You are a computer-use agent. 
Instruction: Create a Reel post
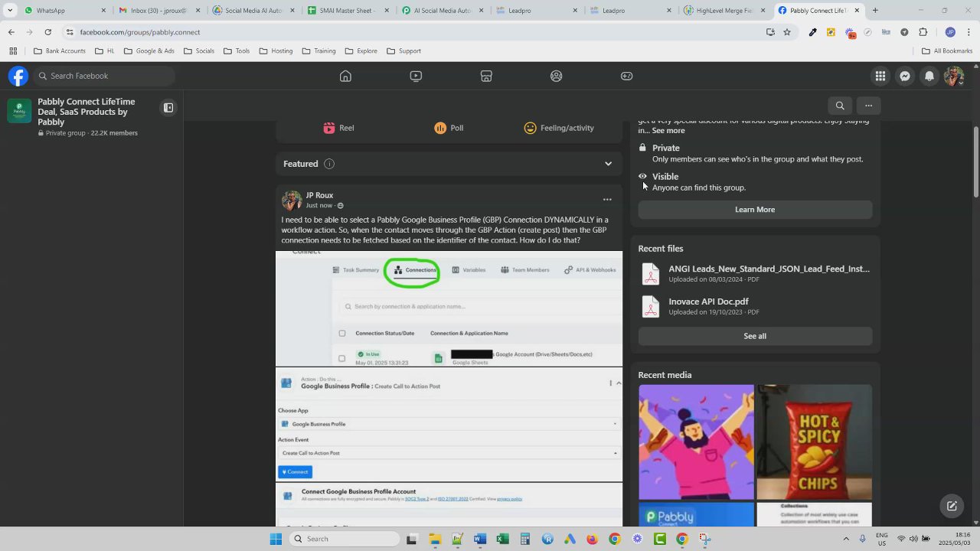click(338, 128)
